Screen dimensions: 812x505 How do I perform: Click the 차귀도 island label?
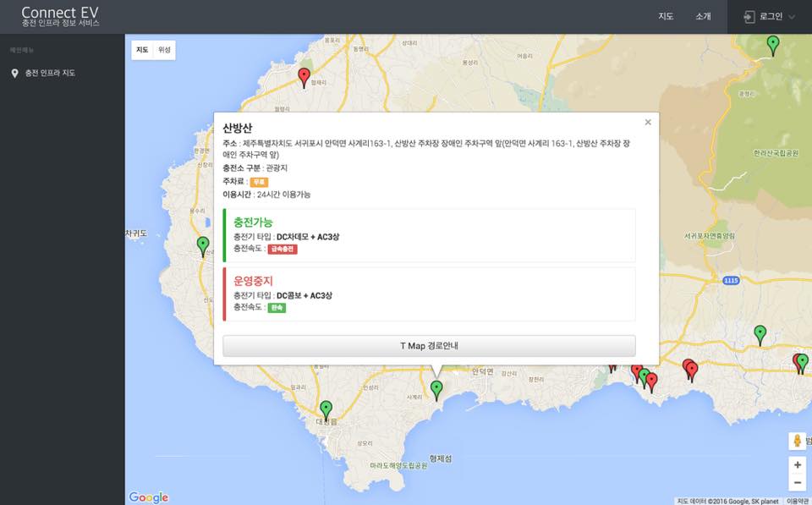click(x=136, y=233)
